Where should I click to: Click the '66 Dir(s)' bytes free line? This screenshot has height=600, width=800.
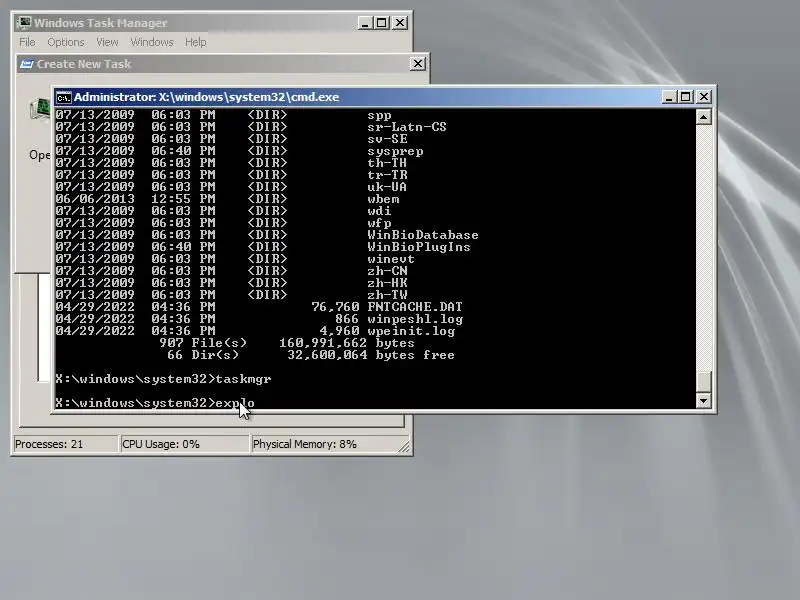click(311, 355)
